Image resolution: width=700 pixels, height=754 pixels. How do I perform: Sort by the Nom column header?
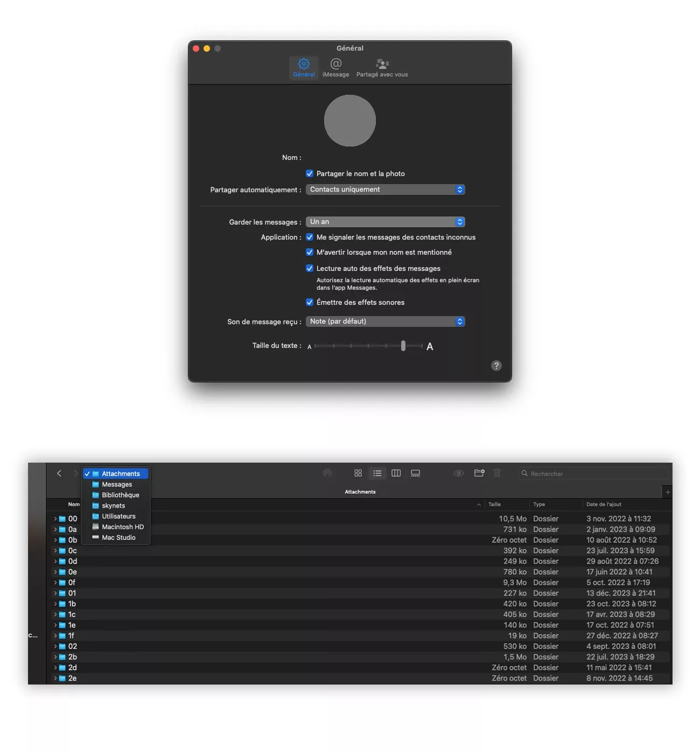[74, 505]
